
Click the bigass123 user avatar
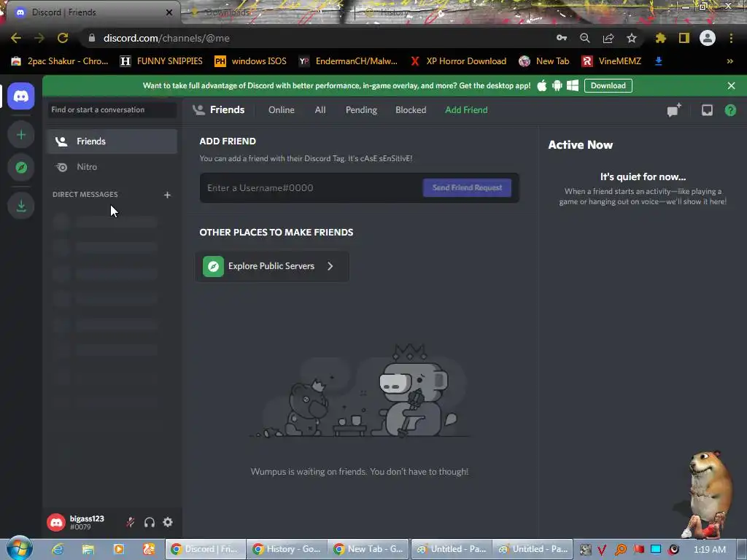55,522
